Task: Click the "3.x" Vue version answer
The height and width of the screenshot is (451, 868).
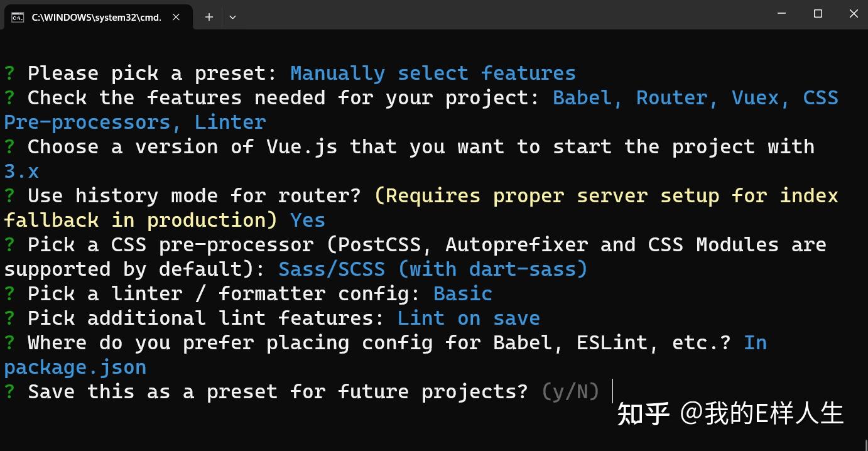Action: [x=21, y=171]
